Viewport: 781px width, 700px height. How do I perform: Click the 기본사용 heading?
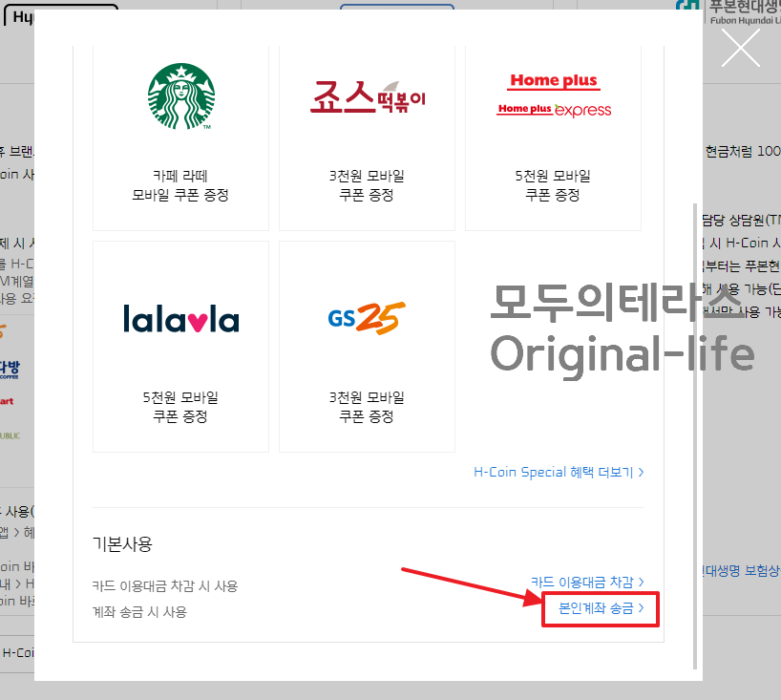coord(122,544)
